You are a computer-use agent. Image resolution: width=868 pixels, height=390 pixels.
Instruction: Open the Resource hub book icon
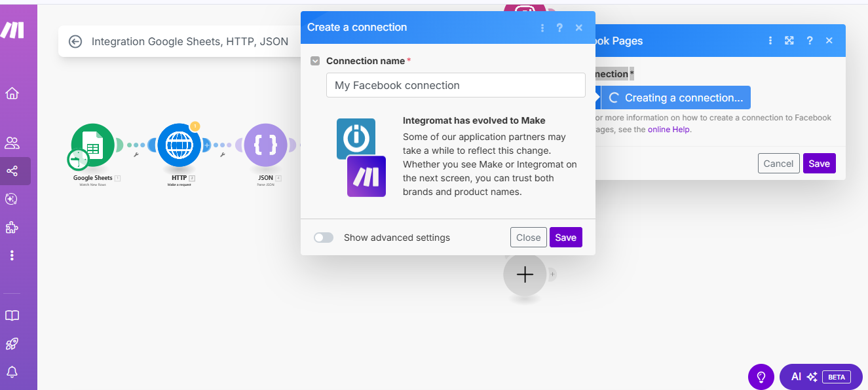pos(12,315)
